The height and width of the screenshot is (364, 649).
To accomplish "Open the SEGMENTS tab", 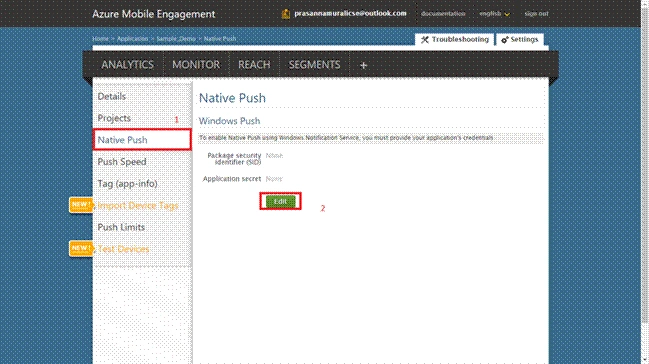I will point(315,65).
